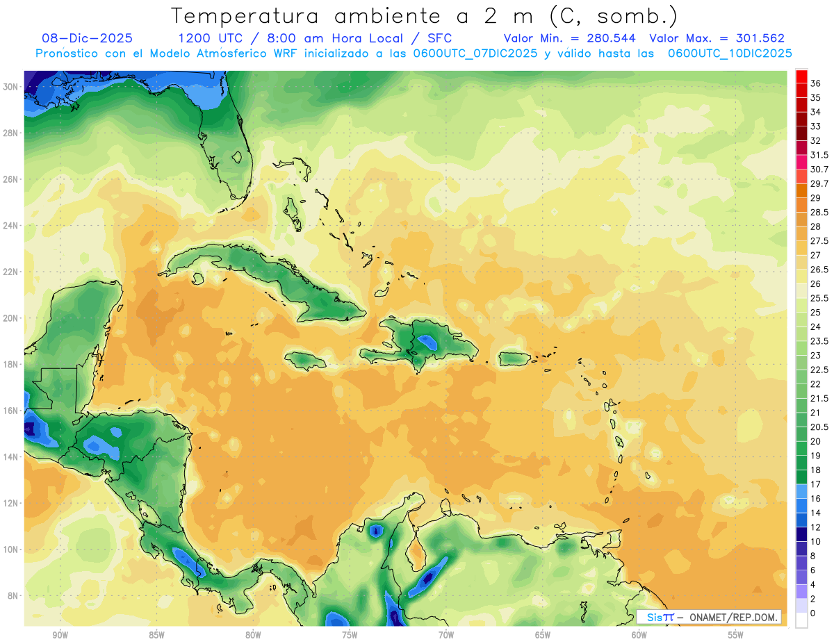Click the "80W" longitude axis label

pos(253,635)
